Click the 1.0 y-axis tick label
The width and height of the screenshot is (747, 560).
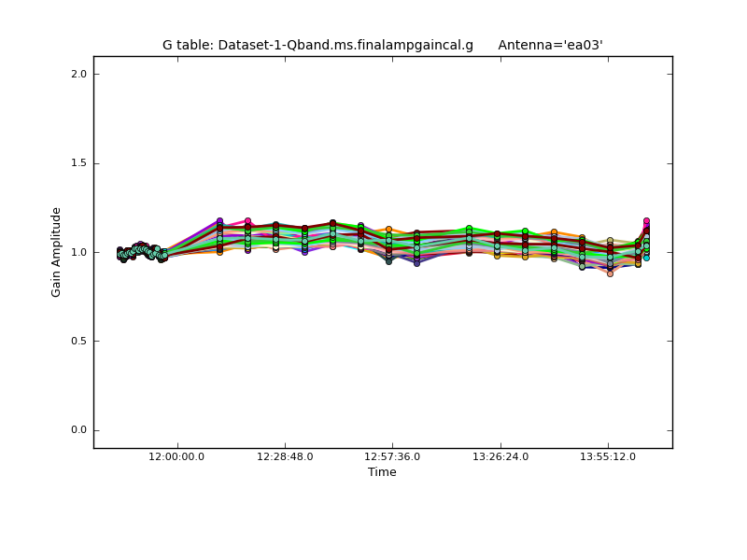point(78,252)
